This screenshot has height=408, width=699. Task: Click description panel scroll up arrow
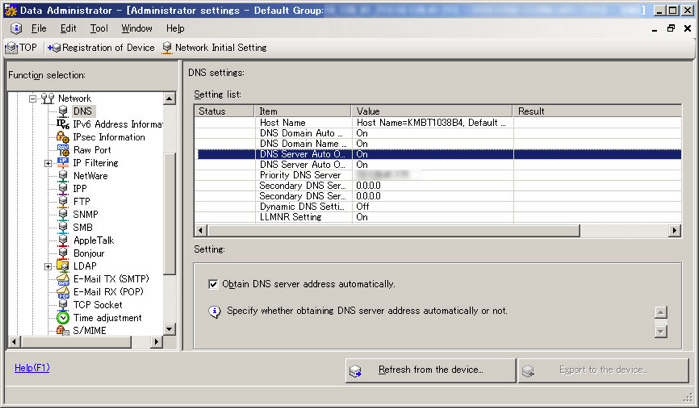tap(661, 313)
